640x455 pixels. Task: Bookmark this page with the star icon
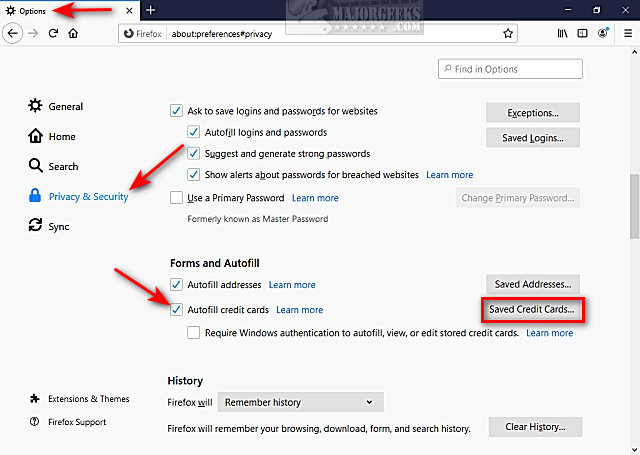(508, 33)
